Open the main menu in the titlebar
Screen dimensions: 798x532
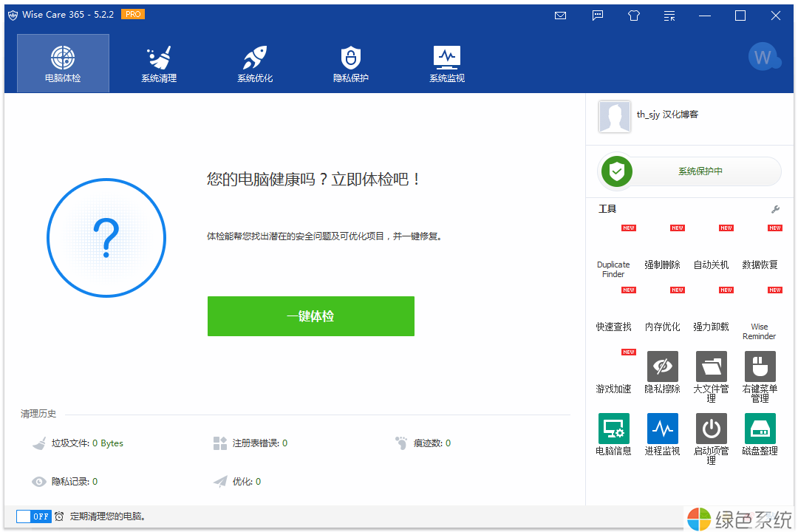point(669,16)
